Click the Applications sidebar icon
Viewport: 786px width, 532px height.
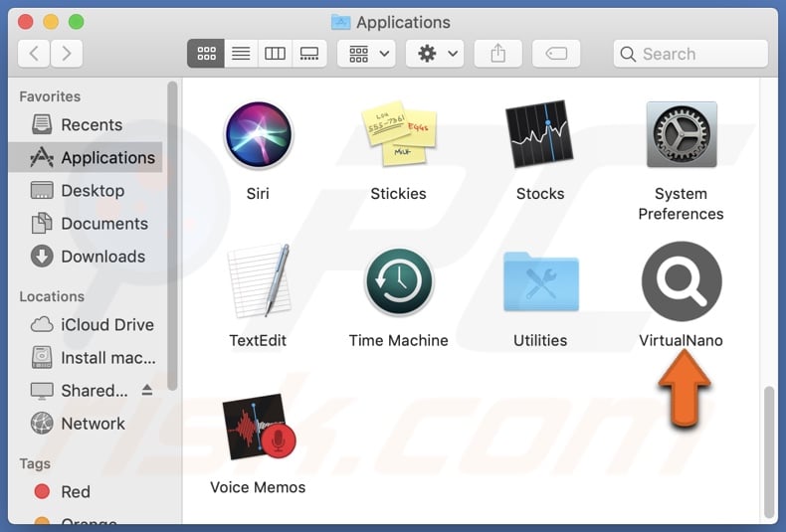coord(42,158)
